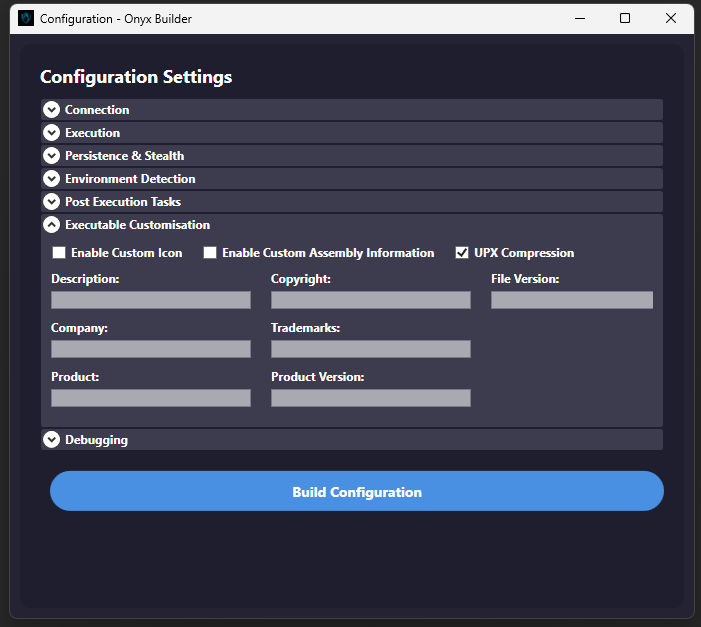Viewport: 701px width, 627px height.
Task: Click the "Company:" label
Action: pyautogui.click(x=80, y=328)
